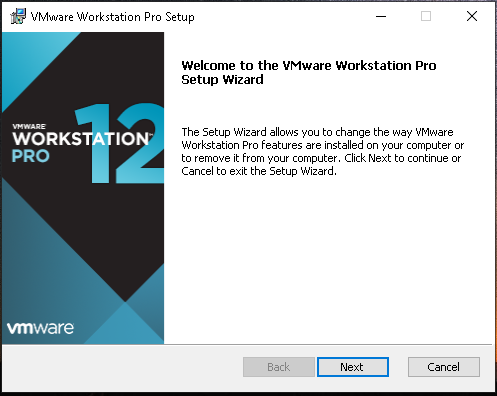Click the Setup Wizard description paragraph

tap(322, 151)
